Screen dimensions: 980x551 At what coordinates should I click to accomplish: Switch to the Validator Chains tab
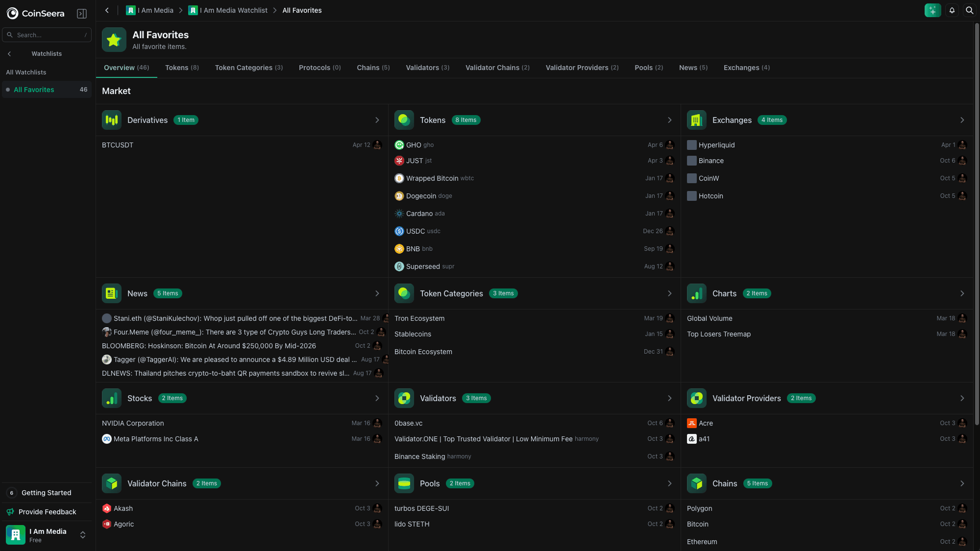click(x=497, y=68)
